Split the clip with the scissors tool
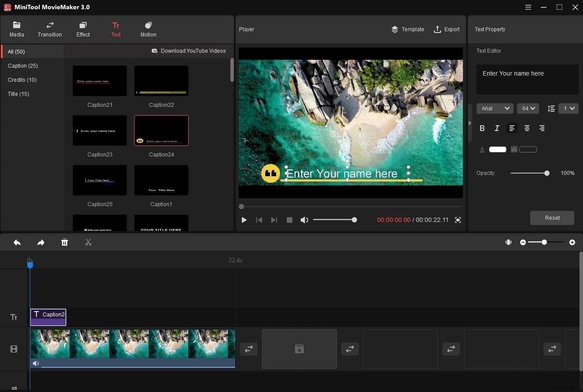 [x=88, y=242]
